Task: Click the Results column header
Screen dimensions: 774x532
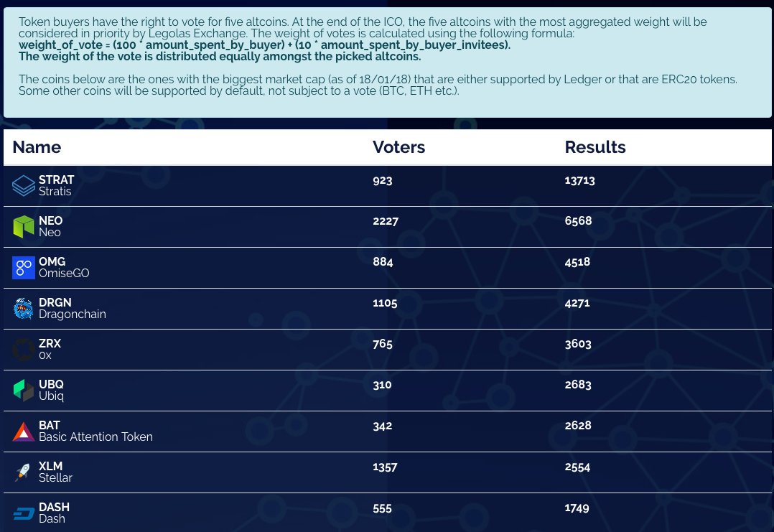Action: point(595,147)
